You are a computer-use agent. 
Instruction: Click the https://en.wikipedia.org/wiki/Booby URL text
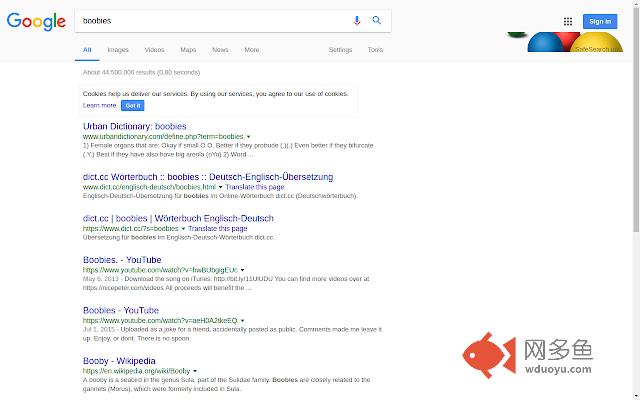(x=136, y=371)
